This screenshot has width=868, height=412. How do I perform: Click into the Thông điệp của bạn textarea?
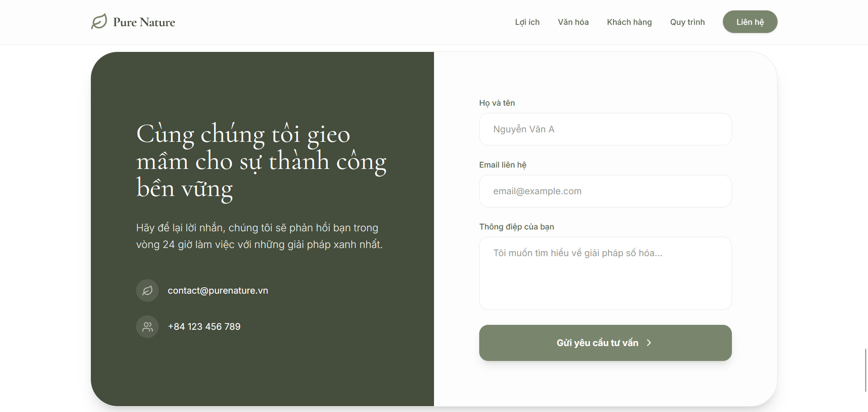(605, 273)
